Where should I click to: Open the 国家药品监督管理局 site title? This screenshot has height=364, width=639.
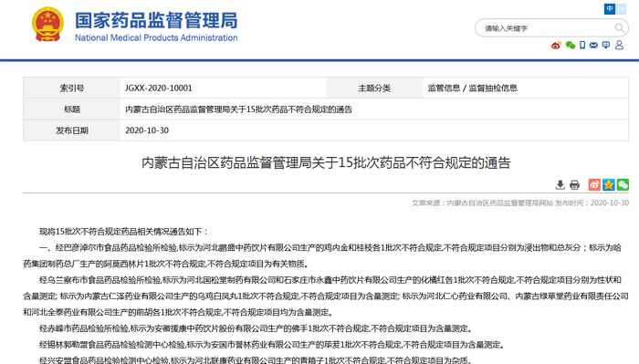(x=156, y=20)
